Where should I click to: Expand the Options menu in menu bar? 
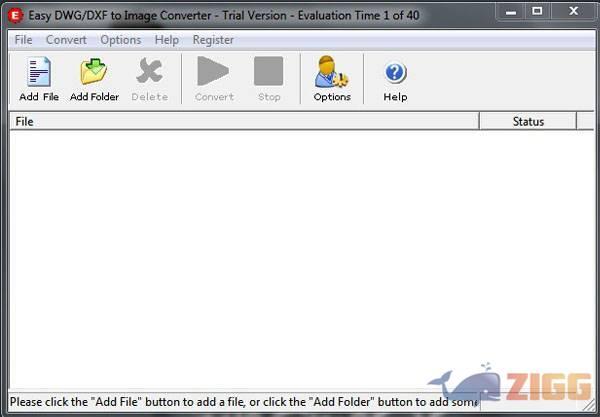tap(120, 40)
